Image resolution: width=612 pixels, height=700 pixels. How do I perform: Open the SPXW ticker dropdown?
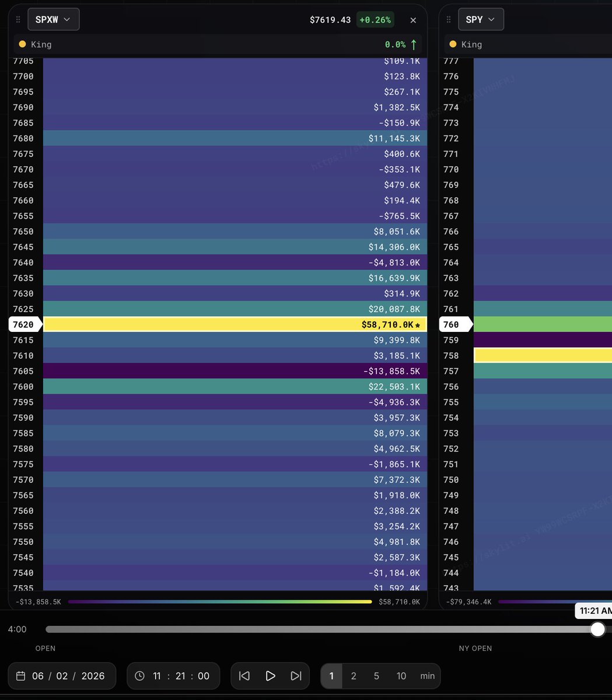(x=53, y=19)
